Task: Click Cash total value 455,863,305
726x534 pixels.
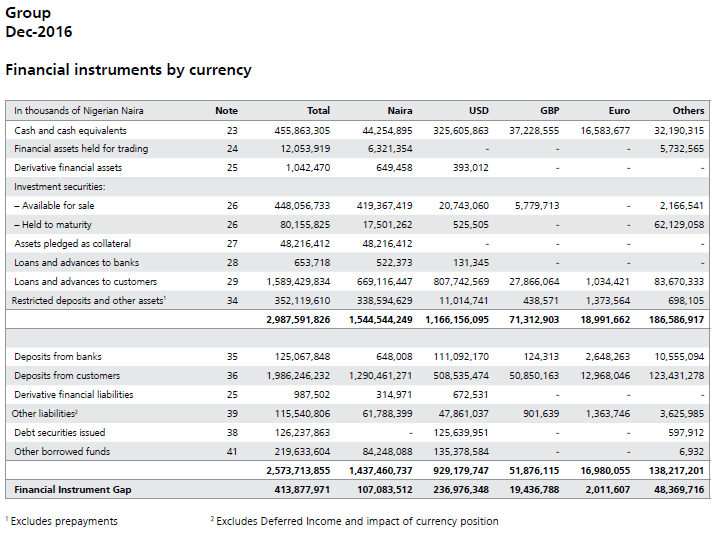Action: (x=302, y=131)
